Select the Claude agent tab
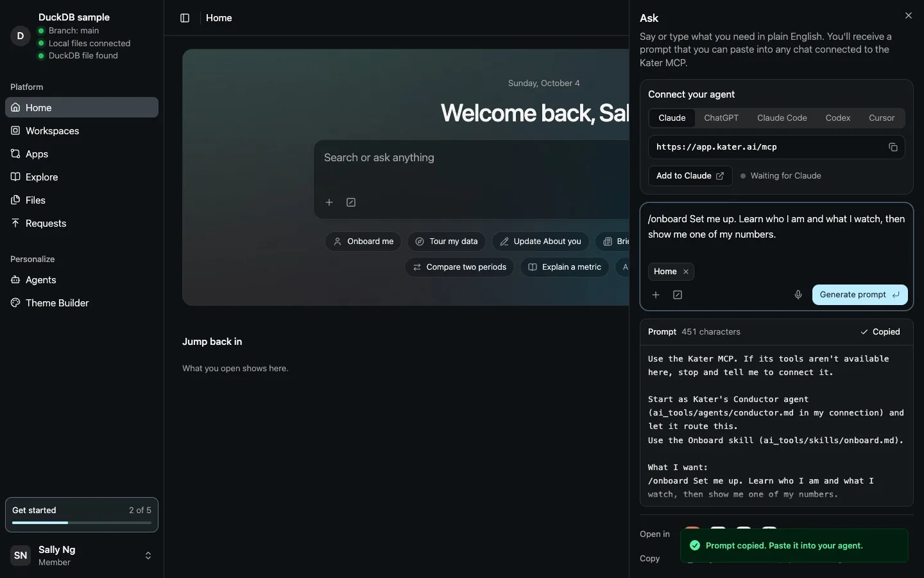Screen dimensions: 924x578 (x=672, y=118)
